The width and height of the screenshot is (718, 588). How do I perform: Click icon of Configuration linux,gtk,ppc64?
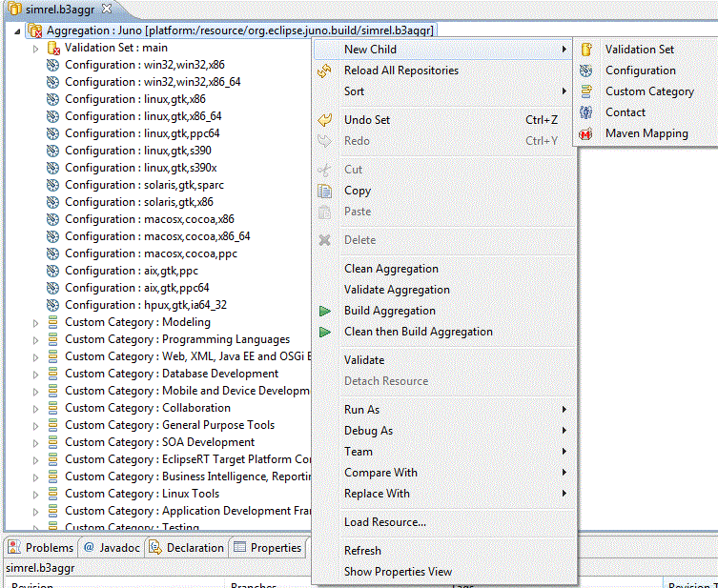pos(53,133)
